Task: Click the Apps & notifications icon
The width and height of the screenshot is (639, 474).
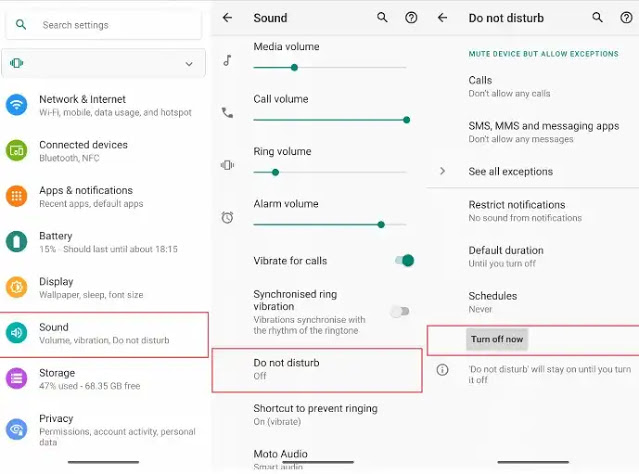Action: pyautogui.click(x=17, y=196)
